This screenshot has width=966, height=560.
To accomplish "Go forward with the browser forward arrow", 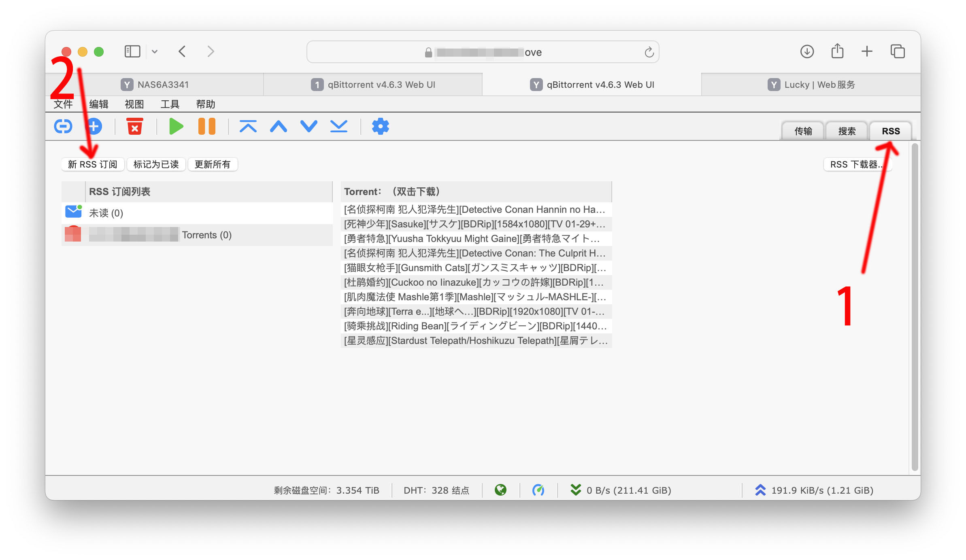I will click(211, 51).
